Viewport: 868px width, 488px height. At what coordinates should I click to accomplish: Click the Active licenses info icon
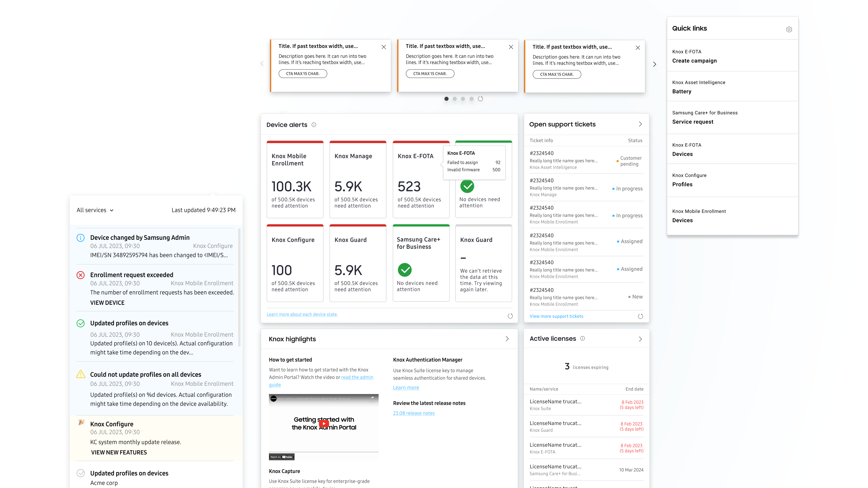(x=583, y=339)
